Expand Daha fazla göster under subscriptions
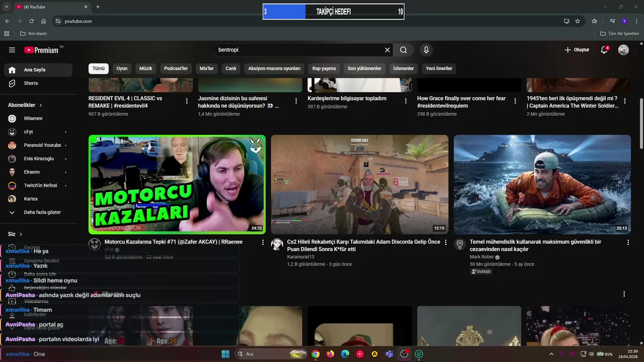This screenshot has height=362, width=644. [x=38, y=212]
